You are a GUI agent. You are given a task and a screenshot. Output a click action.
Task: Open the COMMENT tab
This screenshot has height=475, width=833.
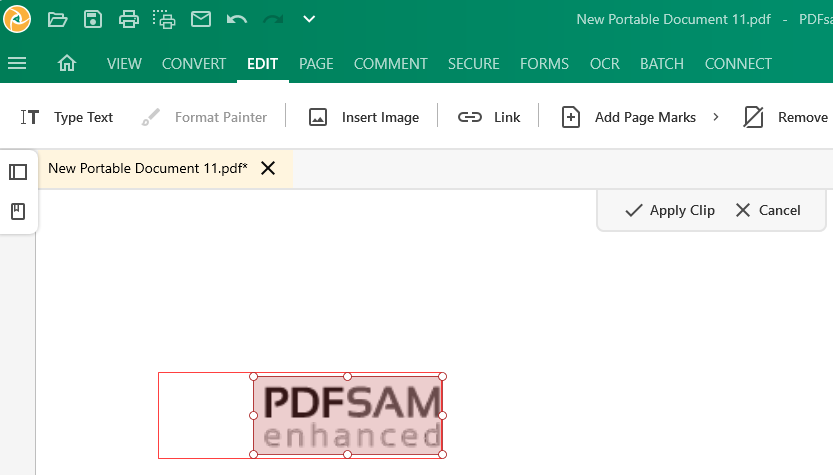point(390,64)
